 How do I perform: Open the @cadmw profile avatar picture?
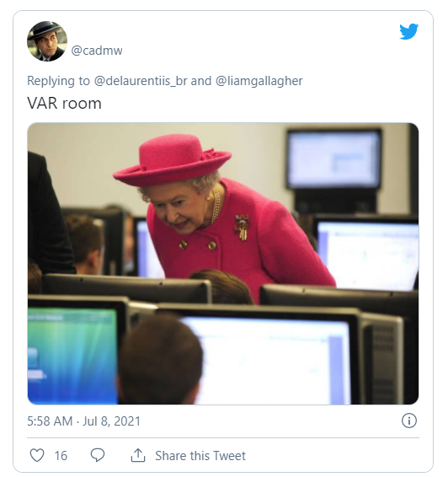[x=47, y=41]
